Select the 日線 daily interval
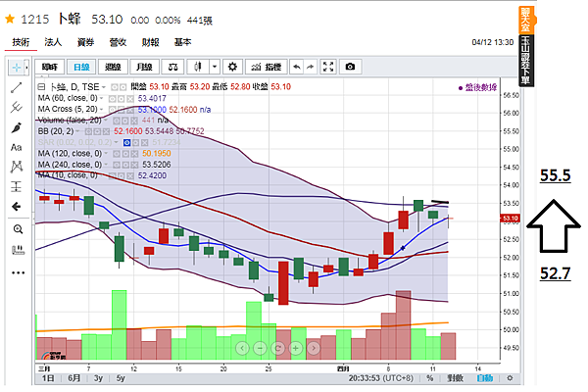Viewport: 588px width, 392px height. click(x=81, y=68)
